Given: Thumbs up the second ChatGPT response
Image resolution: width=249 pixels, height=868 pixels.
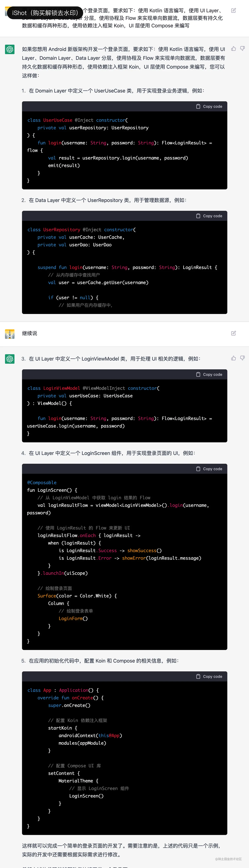Looking at the screenshot, I should [233, 358].
